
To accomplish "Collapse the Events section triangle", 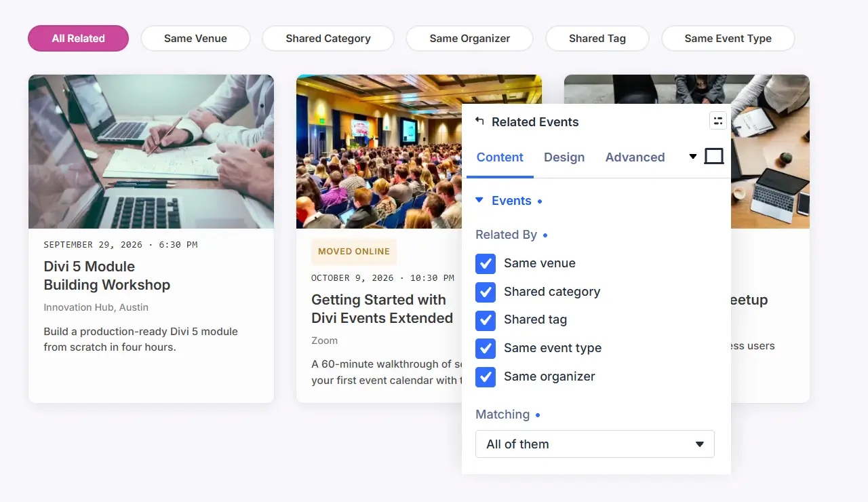I will (x=479, y=200).
